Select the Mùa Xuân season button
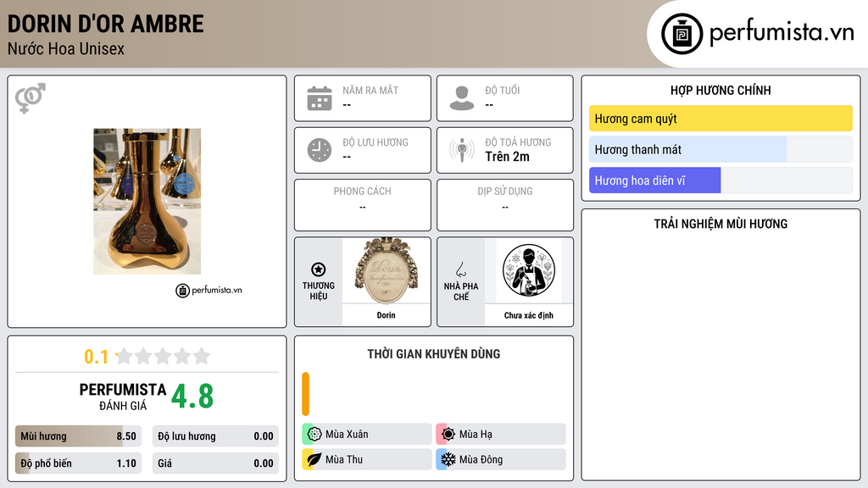The height and width of the screenshot is (488, 868). (367, 435)
